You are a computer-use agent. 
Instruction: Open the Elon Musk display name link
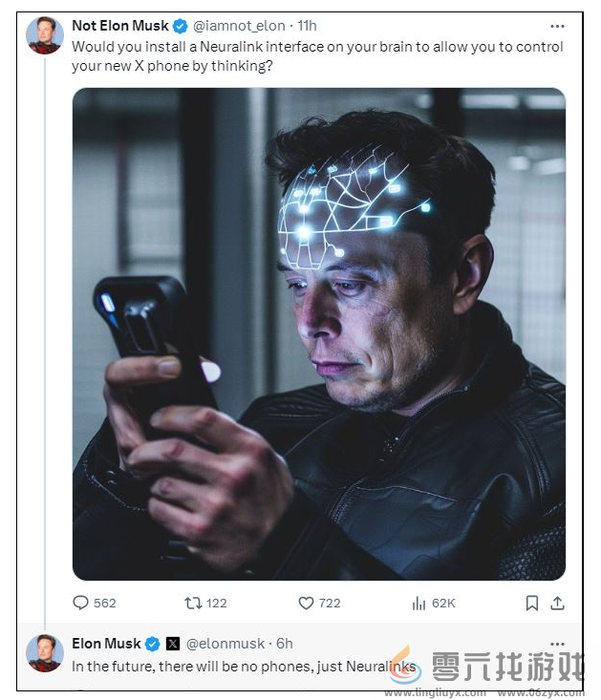(x=106, y=644)
